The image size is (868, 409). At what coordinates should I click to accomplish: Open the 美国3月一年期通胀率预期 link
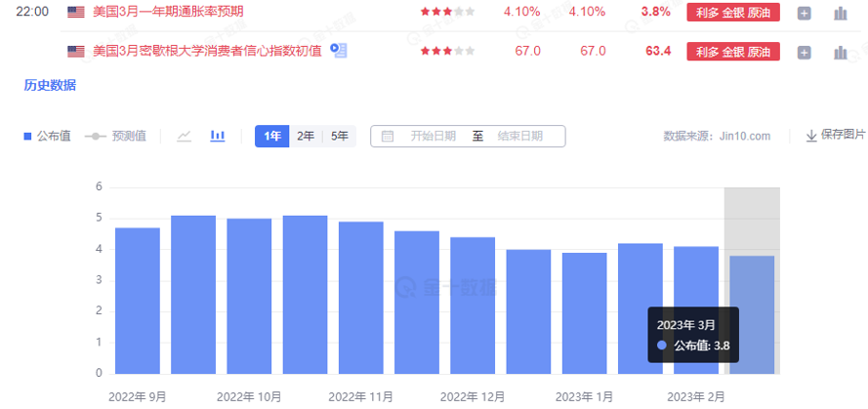coord(168,12)
